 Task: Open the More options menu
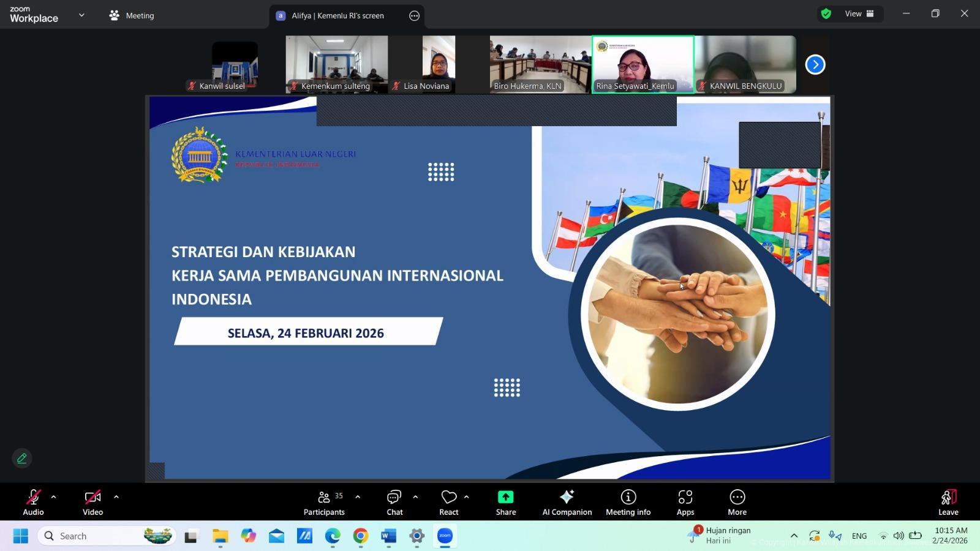pos(737,502)
